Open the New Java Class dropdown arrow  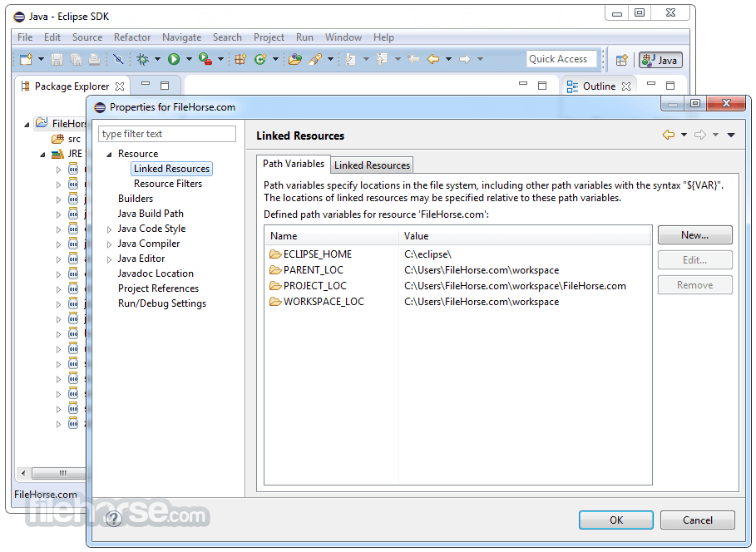point(276,59)
